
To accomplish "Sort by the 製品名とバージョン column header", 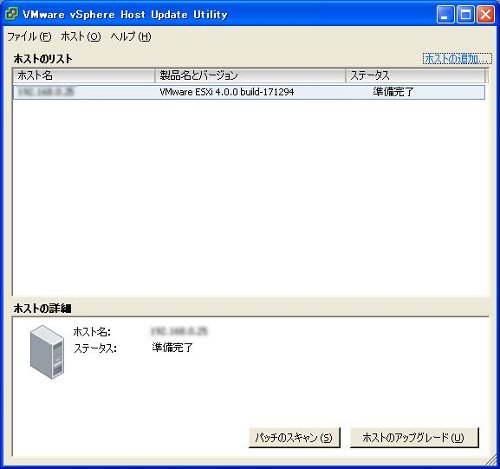I will tap(250, 76).
